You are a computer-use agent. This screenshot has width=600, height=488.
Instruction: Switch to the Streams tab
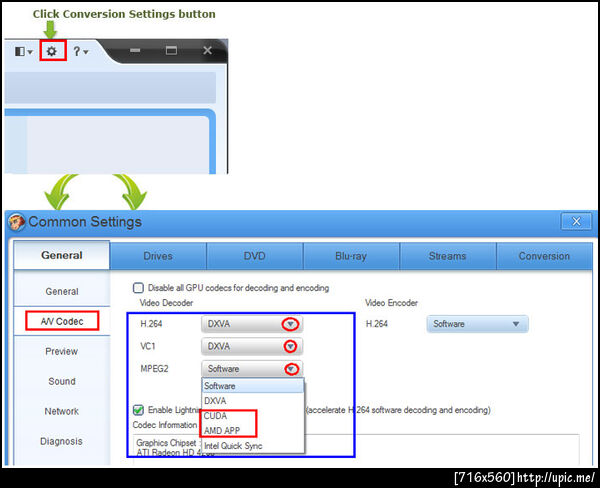(x=447, y=256)
